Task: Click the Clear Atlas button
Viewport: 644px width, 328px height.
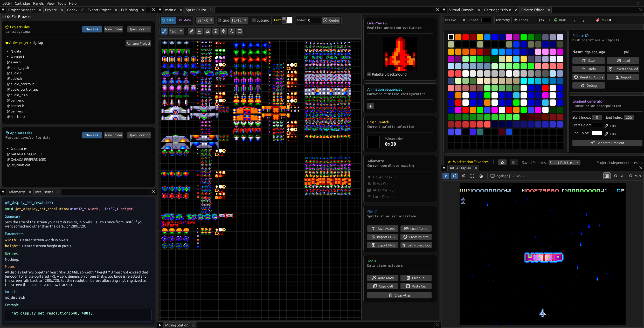Action: [x=399, y=296]
